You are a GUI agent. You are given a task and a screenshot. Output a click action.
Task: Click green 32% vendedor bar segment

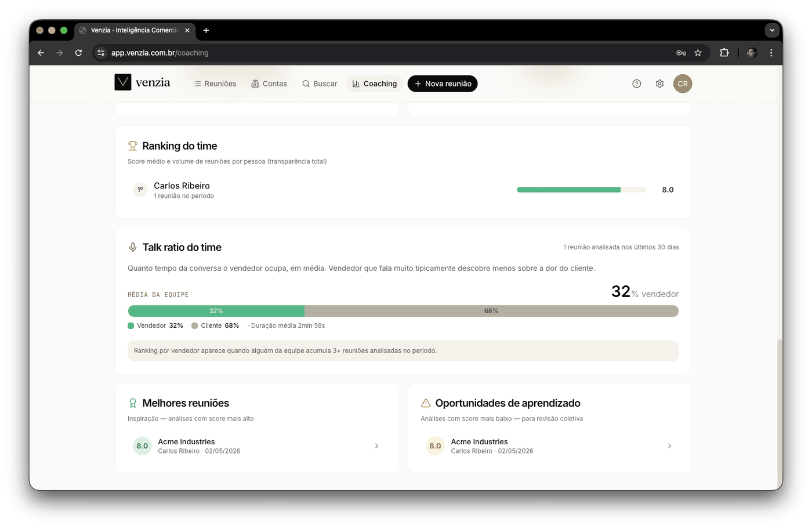(x=216, y=311)
